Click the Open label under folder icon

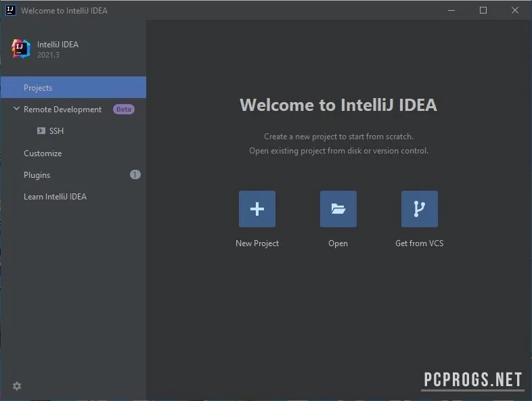338,243
